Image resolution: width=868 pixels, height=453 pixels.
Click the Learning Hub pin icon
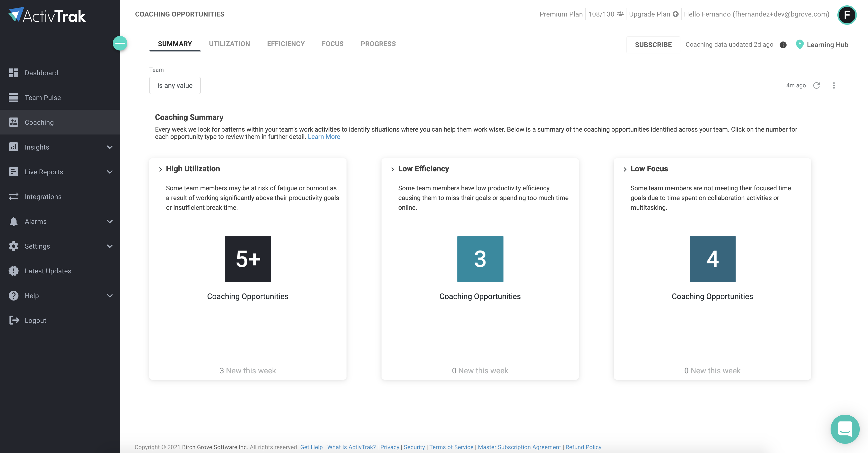click(800, 44)
